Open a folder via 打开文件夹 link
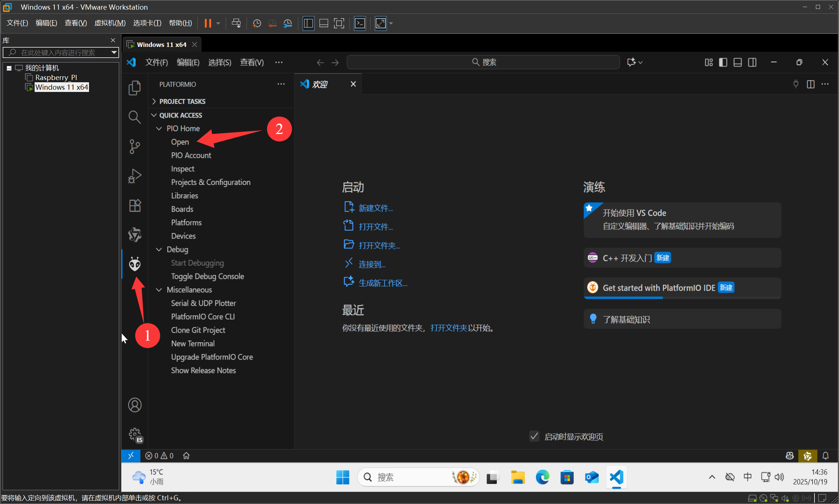 pos(379,245)
